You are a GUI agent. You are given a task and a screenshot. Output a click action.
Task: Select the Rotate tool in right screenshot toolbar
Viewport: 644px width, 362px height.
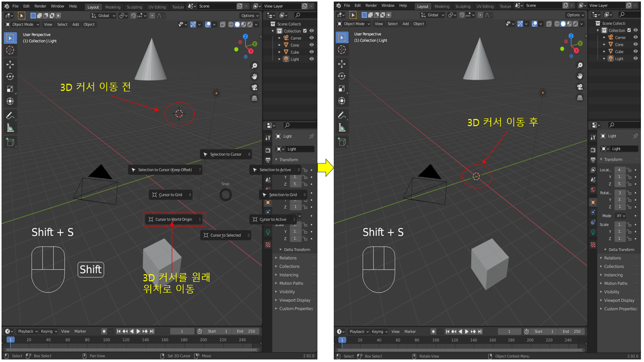point(341,77)
